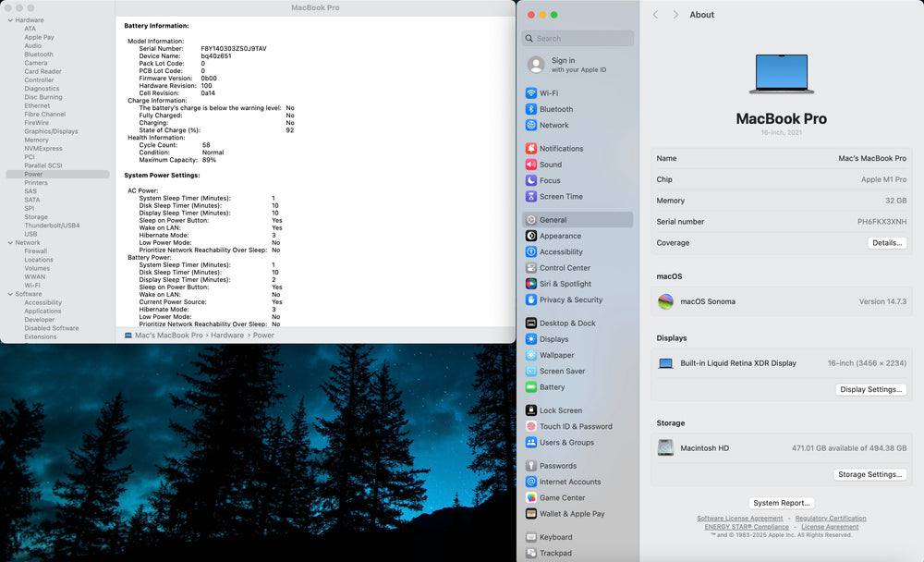Select Thunderbolt/USB4 in the system report sidebar
This screenshot has height=562, width=924.
tap(52, 226)
